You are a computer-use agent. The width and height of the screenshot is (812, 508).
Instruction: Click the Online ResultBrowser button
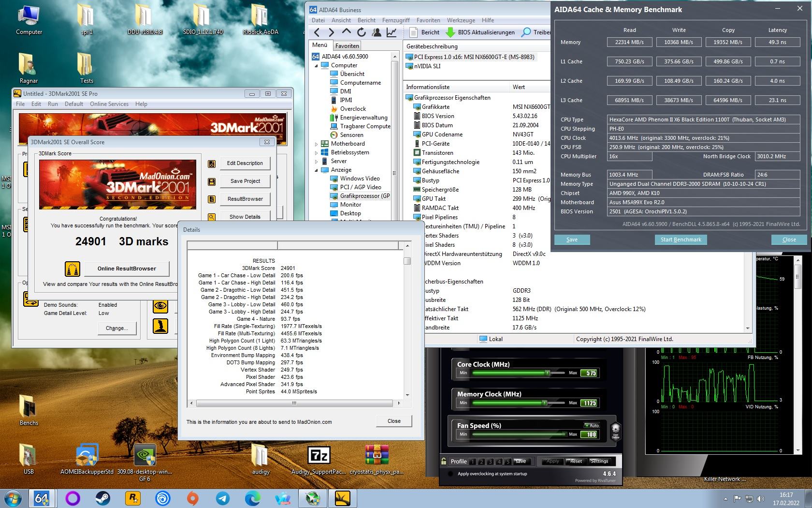click(127, 269)
